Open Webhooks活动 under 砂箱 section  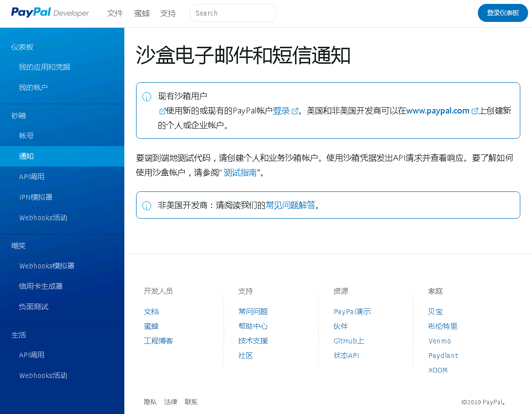[x=43, y=218]
